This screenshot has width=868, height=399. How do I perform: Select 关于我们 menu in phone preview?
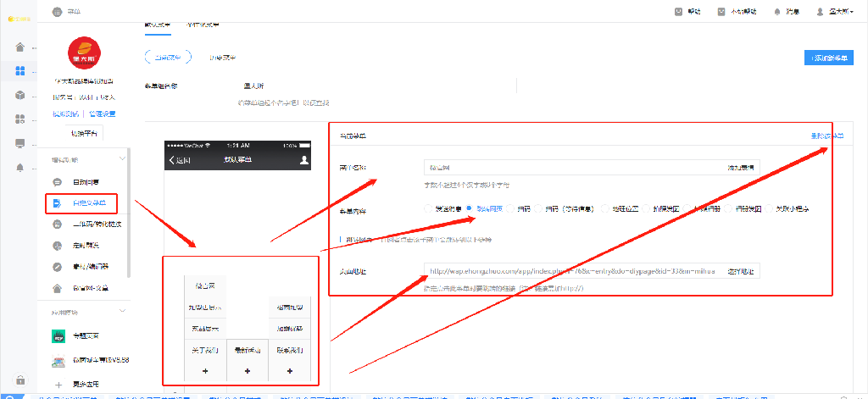click(205, 351)
